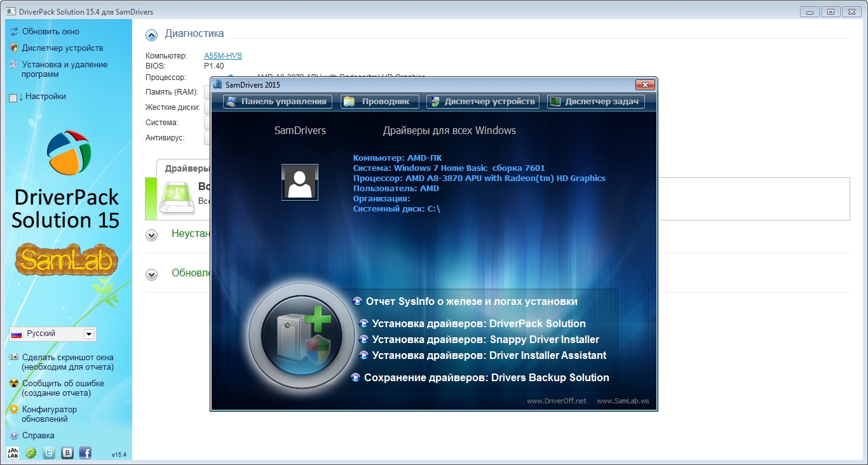Click the SamDrivers 2015 title bar icon

coord(218,84)
